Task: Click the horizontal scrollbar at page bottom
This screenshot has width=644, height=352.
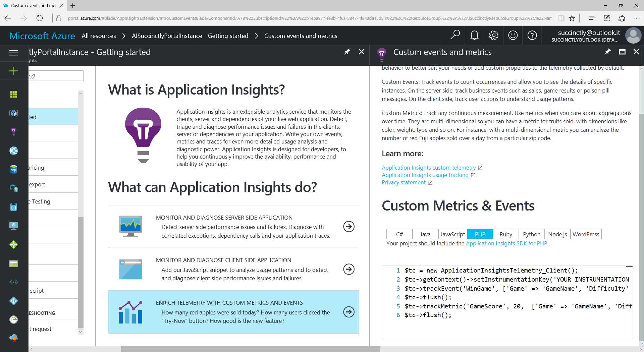Action: click(x=250, y=349)
